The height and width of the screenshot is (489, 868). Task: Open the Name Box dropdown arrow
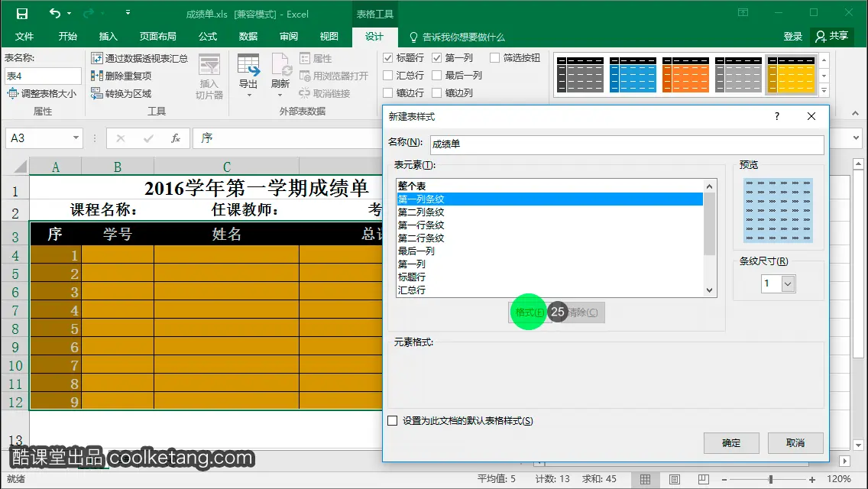76,138
